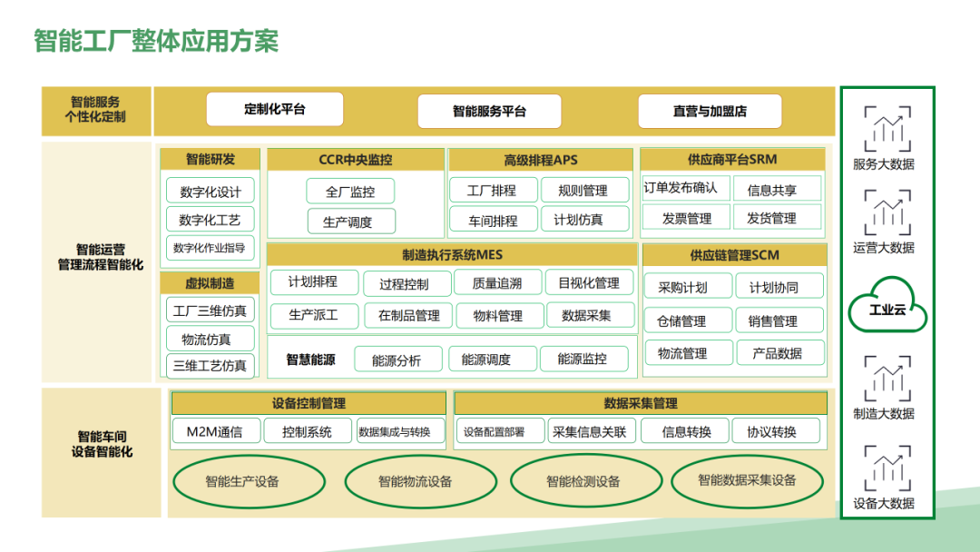Click the 发货管理 box
The height and width of the screenshot is (552, 980).
pyautogui.click(x=777, y=218)
